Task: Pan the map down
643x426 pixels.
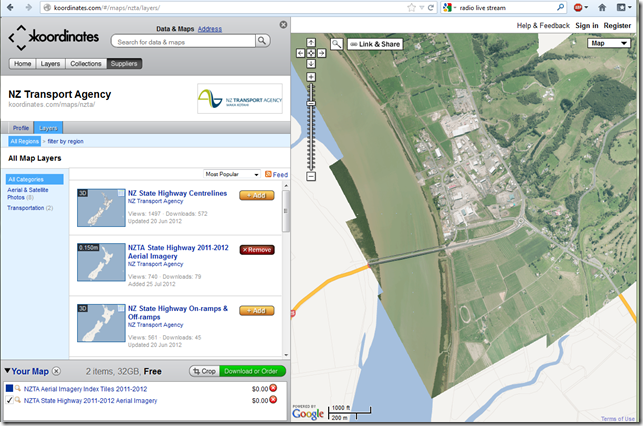Action: [x=311, y=64]
